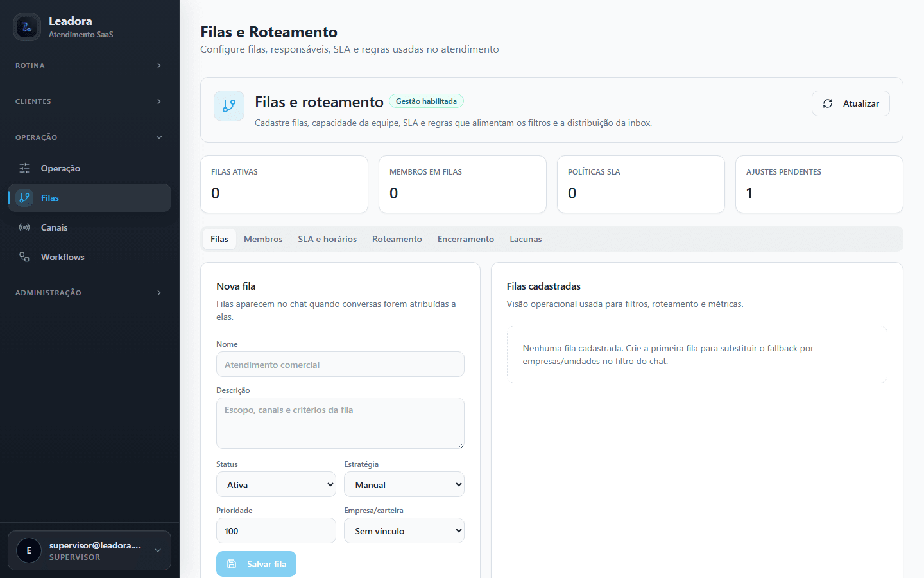Click the supervisor@leadora email text

tap(95, 545)
